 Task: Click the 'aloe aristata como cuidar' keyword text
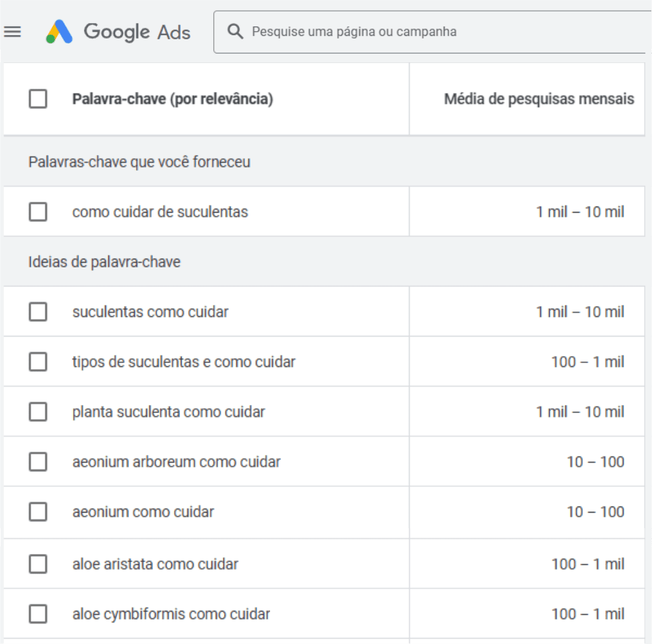[156, 564]
